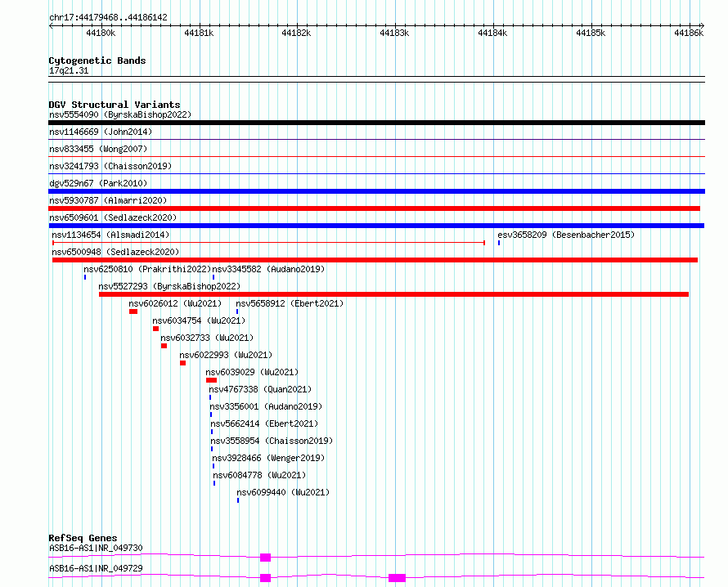The width and height of the screenshot is (728, 587).
Task: Click the small blue esv3658209 variant marker
Action: click(x=499, y=243)
